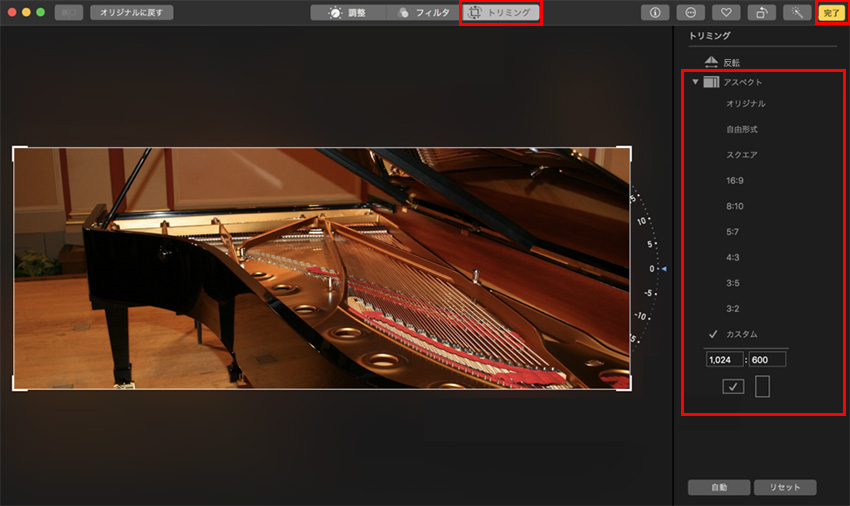Click the info (i) toolbar icon
The width and height of the screenshot is (850, 506).
click(656, 13)
